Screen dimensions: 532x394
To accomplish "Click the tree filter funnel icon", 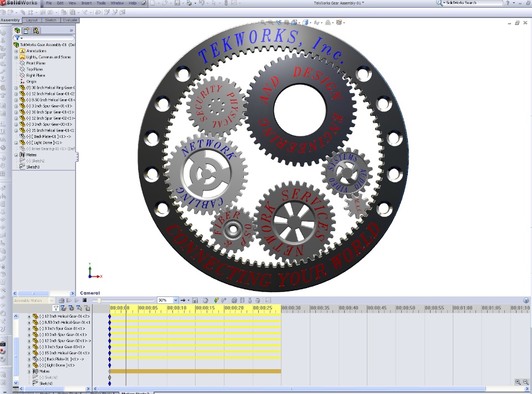I will pos(17,38).
